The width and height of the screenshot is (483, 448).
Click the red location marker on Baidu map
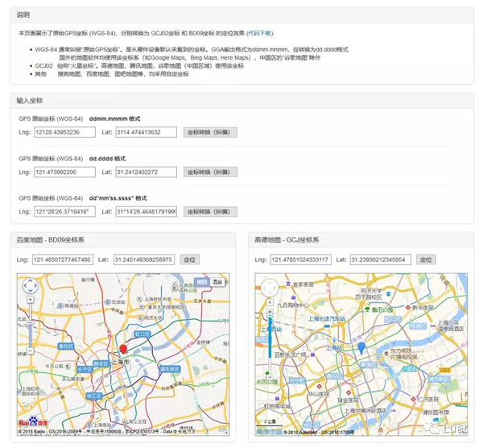click(x=123, y=349)
